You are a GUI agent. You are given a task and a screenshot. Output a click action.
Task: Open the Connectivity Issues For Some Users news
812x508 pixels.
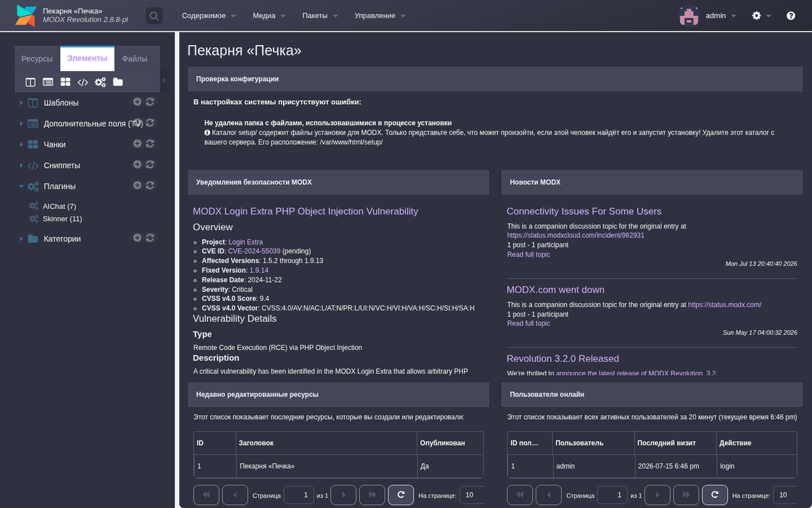coord(584,211)
